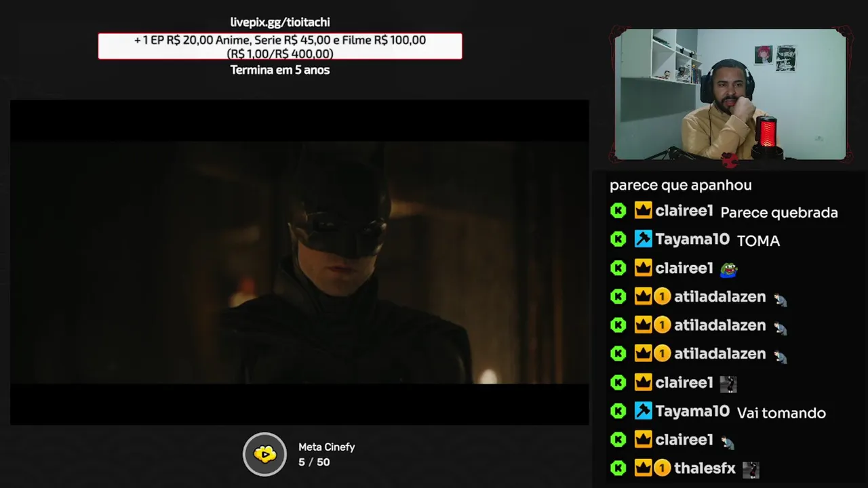This screenshot has width=868, height=488.
Task: Click the dark picture emote in clairee1's message
Action: coord(728,384)
